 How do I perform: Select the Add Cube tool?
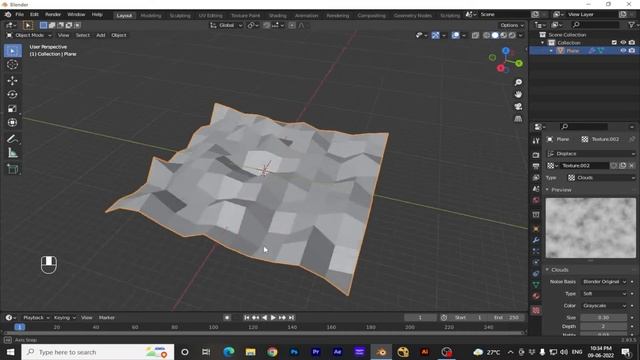point(13,169)
